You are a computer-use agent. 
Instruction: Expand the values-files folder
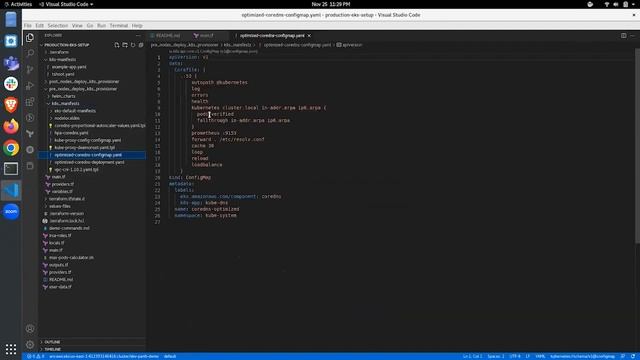click(x=59, y=207)
